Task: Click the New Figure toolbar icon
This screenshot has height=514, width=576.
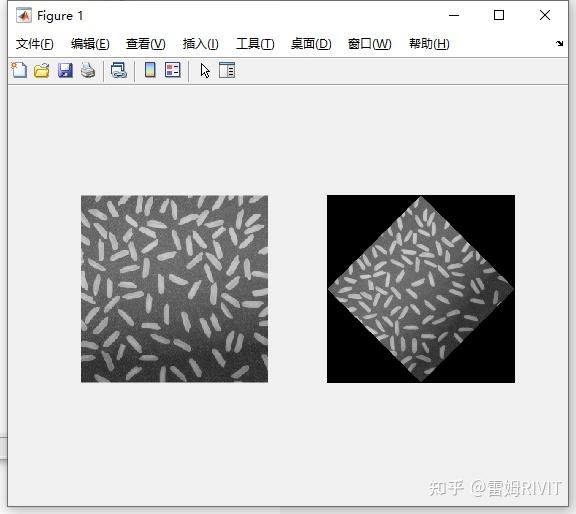Action: [x=19, y=70]
